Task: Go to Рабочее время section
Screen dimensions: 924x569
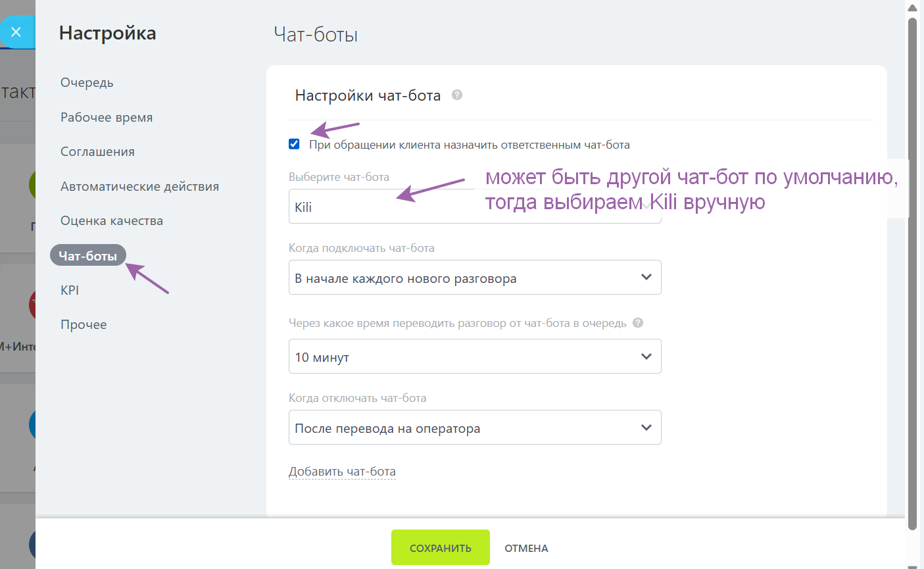Action: (107, 117)
